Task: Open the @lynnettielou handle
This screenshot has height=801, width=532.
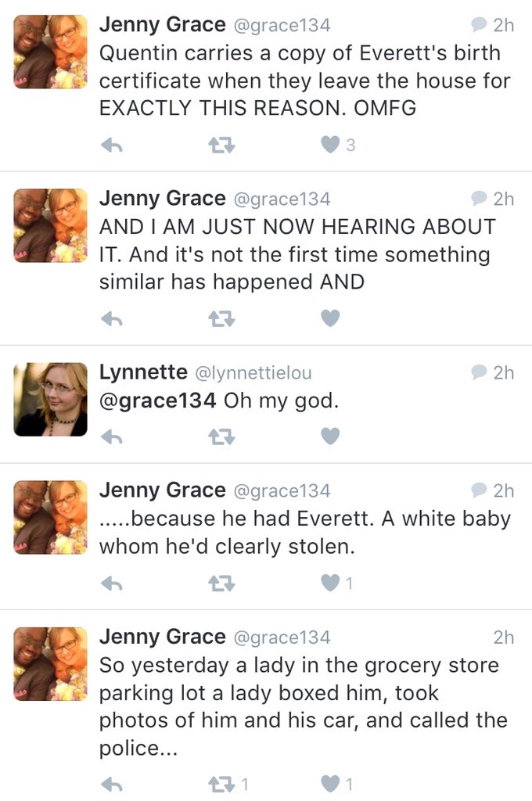Action: coord(253,374)
